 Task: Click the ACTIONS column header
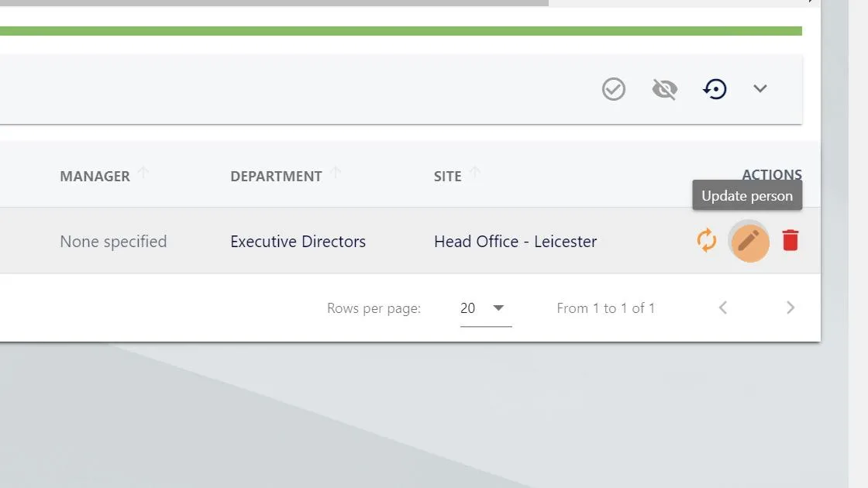click(772, 174)
